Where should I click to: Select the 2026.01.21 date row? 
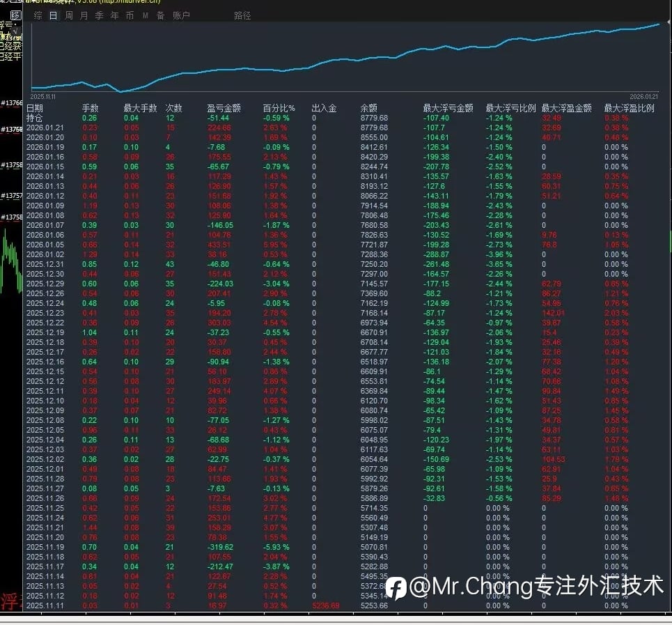pyautogui.click(x=45, y=128)
